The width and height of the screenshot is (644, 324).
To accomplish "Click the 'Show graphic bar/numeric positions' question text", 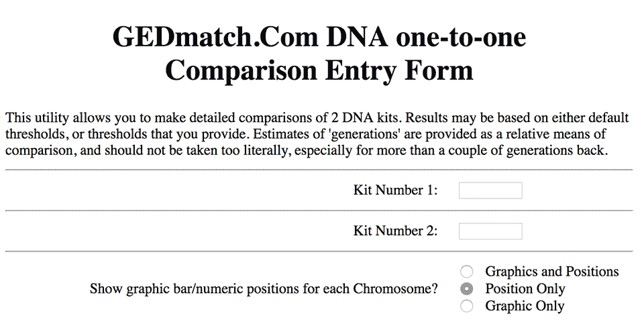I will [x=264, y=289].
